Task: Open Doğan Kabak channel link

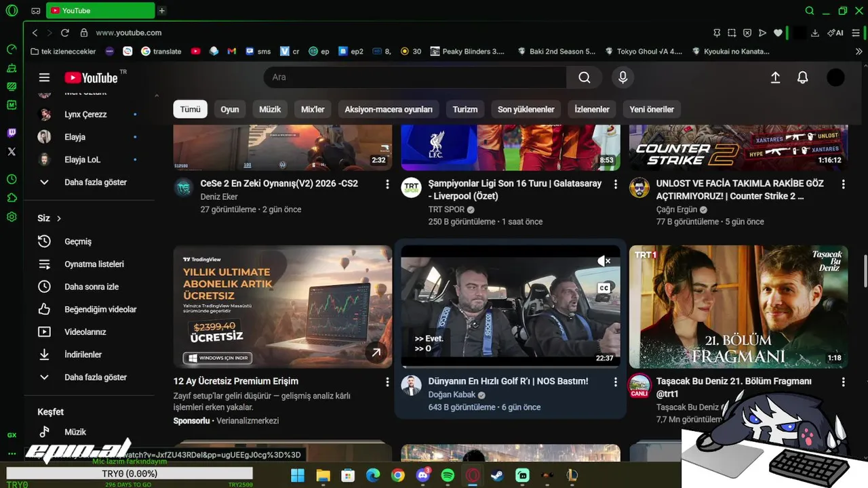Action: [x=452, y=394]
